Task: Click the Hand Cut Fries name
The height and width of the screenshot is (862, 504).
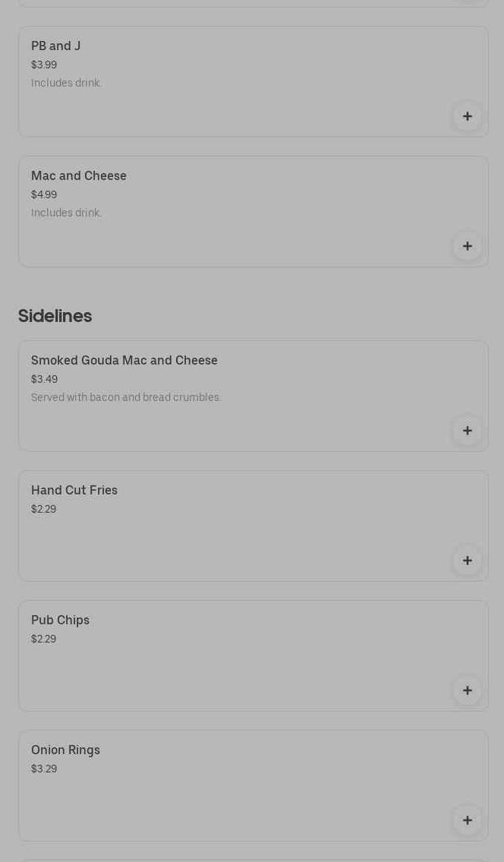Action: click(x=74, y=491)
